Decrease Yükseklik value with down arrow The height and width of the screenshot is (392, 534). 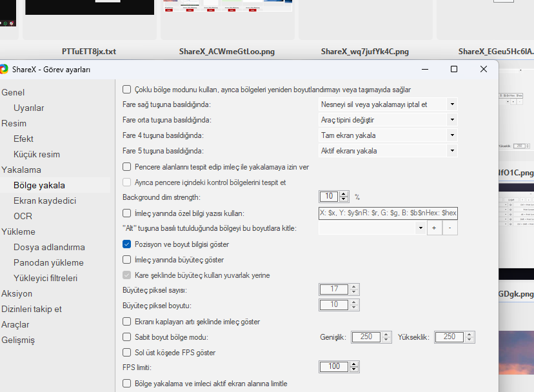tap(470, 339)
